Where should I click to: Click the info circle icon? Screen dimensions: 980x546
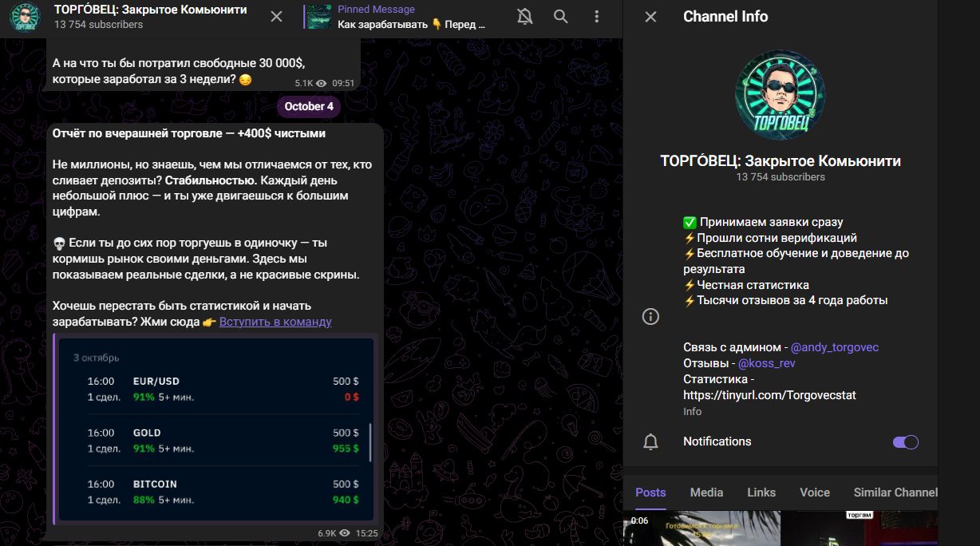(650, 317)
